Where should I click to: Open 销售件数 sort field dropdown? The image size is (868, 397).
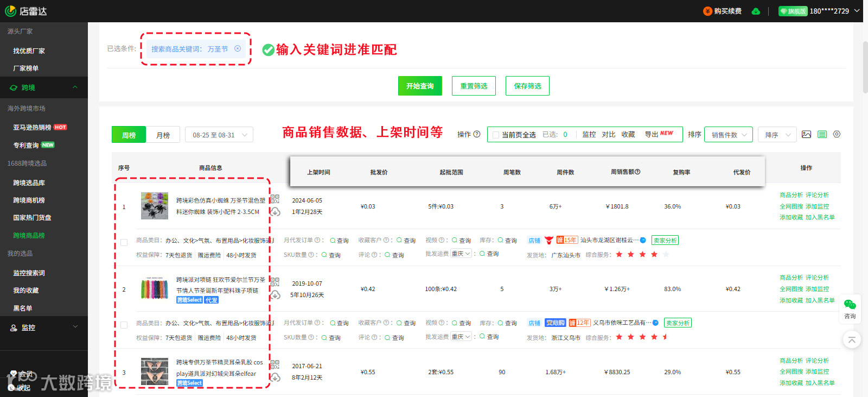729,135
